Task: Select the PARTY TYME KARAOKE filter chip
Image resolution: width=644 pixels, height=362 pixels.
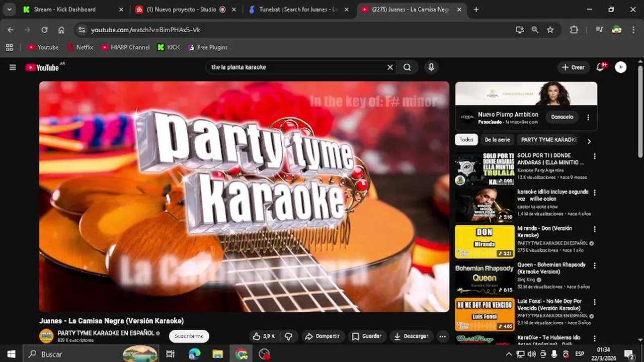Action: click(x=549, y=140)
